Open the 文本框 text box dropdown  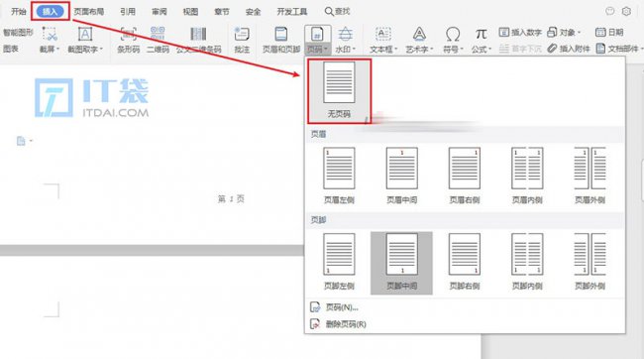point(383,40)
